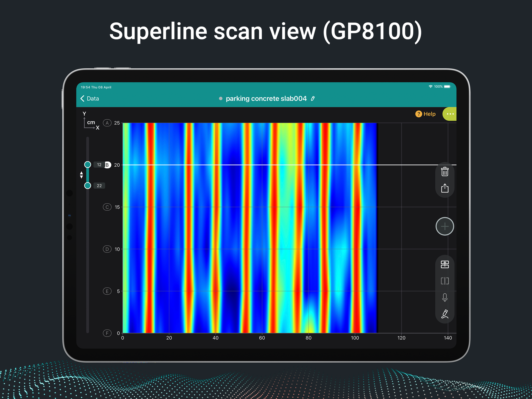This screenshot has width=532, height=399.
Task: Record voice note with microphone icon
Action: (445, 297)
